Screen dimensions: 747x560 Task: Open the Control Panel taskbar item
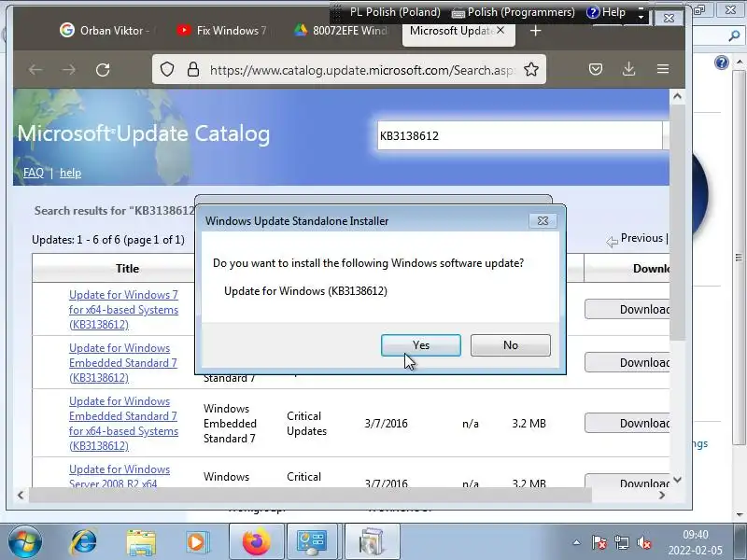pos(312,542)
